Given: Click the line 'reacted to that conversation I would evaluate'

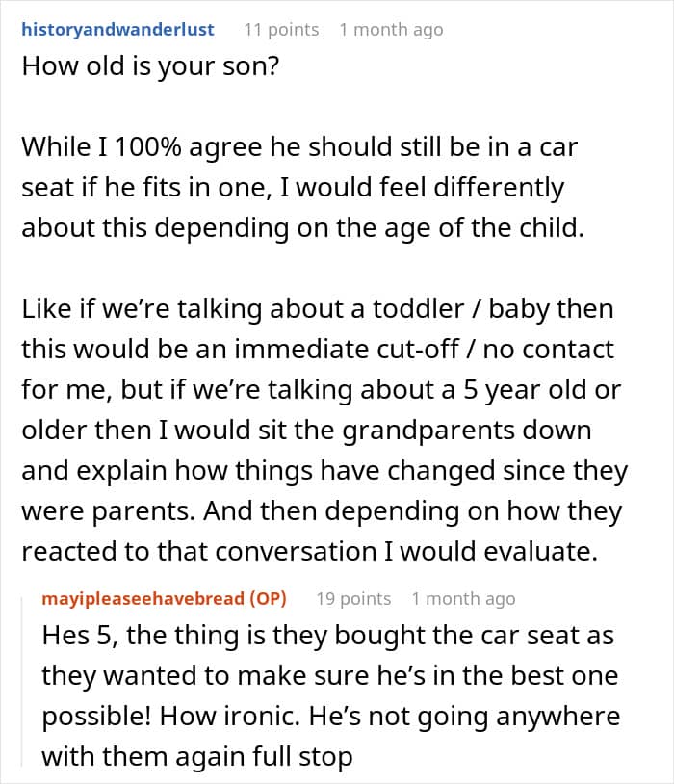Looking at the screenshot, I should click(319, 552).
